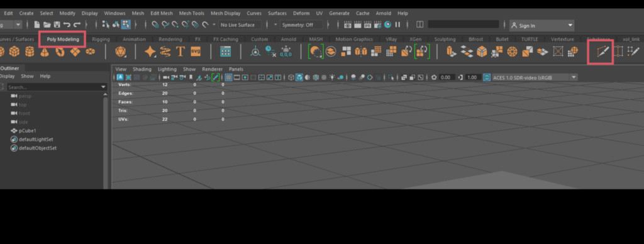Click the Bevel cube shelf icon

point(481,52)
